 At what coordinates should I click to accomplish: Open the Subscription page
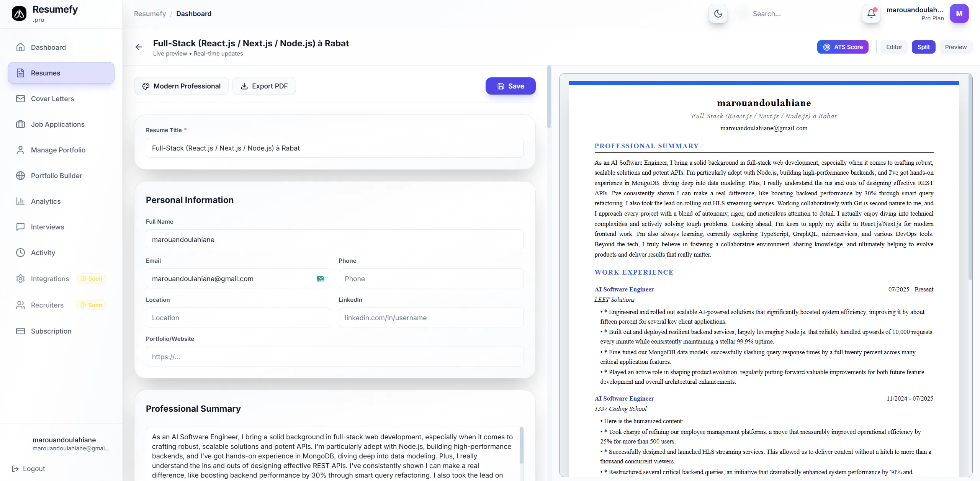(61, 331)
